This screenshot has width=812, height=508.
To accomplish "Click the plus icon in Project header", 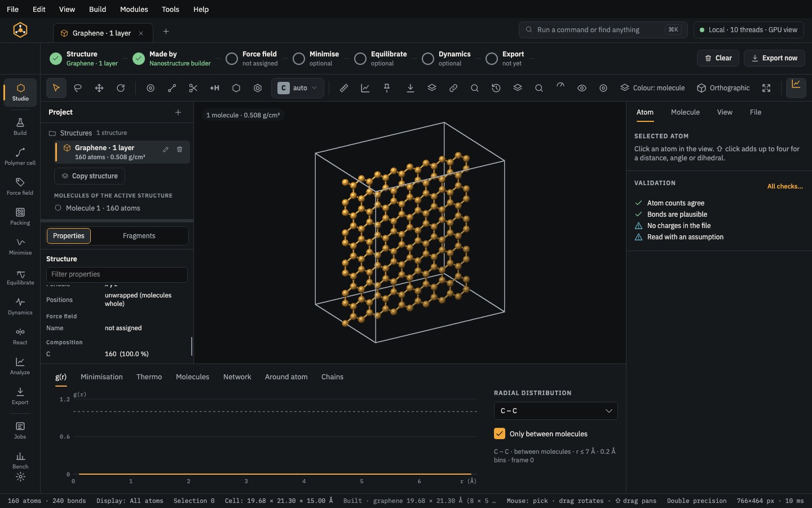I will [x=178, y=112].
